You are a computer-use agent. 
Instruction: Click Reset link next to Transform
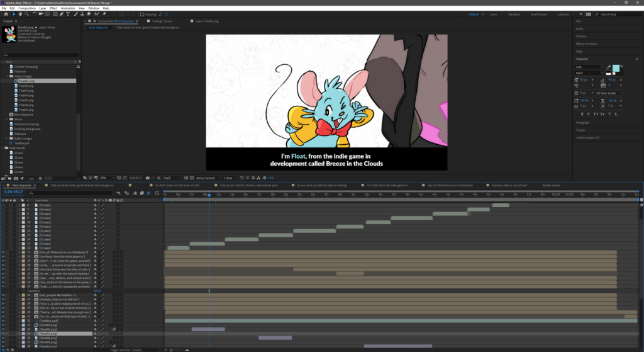(x=97, y=291)
